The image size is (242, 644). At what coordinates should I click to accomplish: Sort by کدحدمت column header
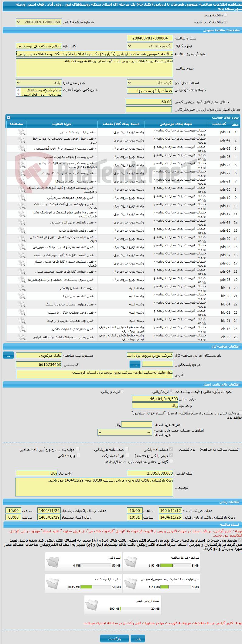point(219,124)
